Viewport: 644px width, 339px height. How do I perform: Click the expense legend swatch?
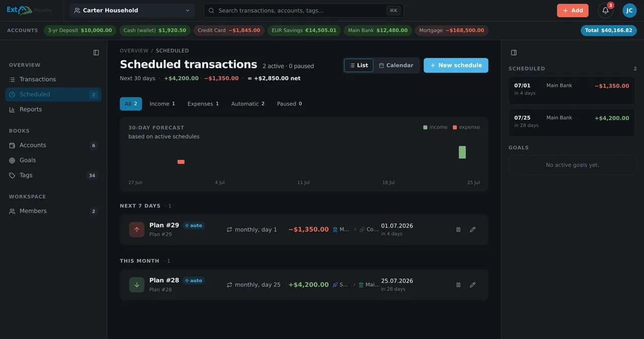point(455,127)
